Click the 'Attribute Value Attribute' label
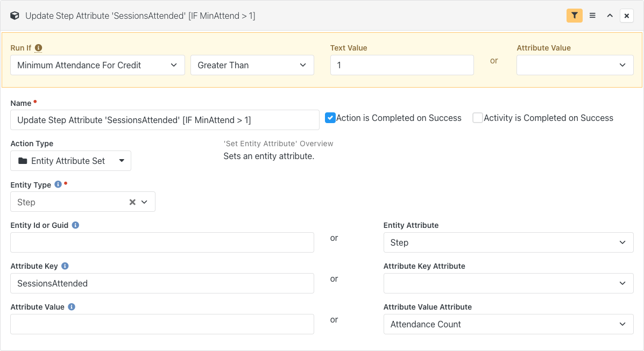 click(x=428, y=307)
